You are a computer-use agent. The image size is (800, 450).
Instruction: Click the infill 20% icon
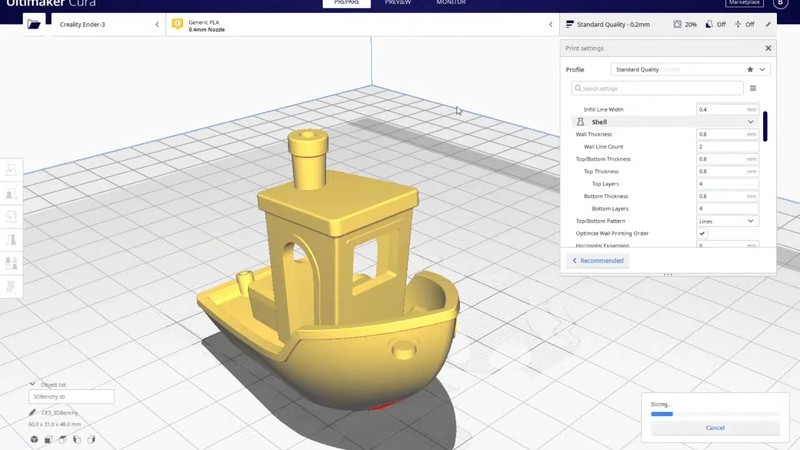click(678, 24)
